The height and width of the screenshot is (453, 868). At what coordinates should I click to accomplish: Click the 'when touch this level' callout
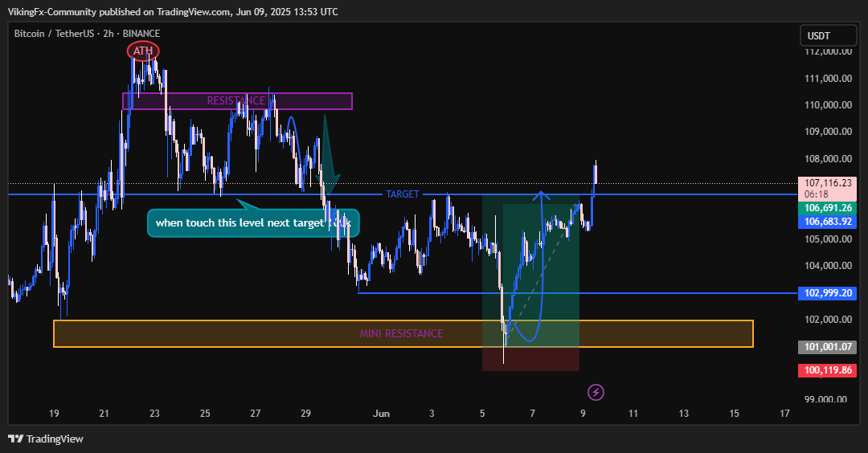tap(253, 223)
